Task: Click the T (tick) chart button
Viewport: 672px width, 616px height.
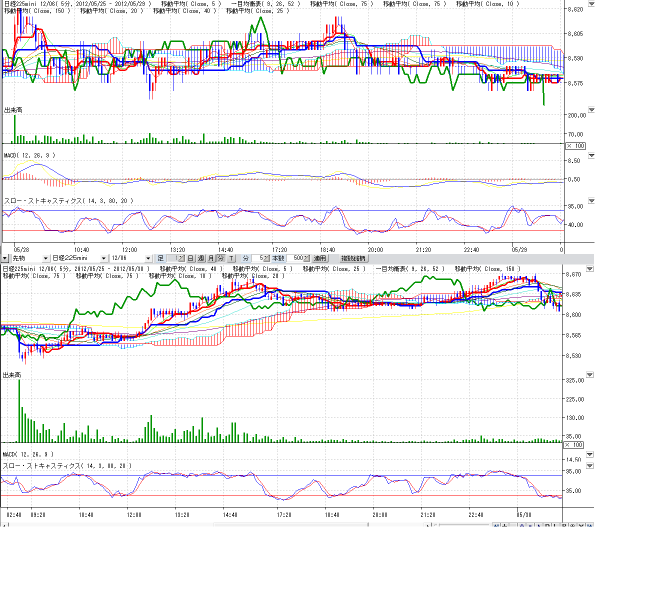Action: [x=231, y=258]
